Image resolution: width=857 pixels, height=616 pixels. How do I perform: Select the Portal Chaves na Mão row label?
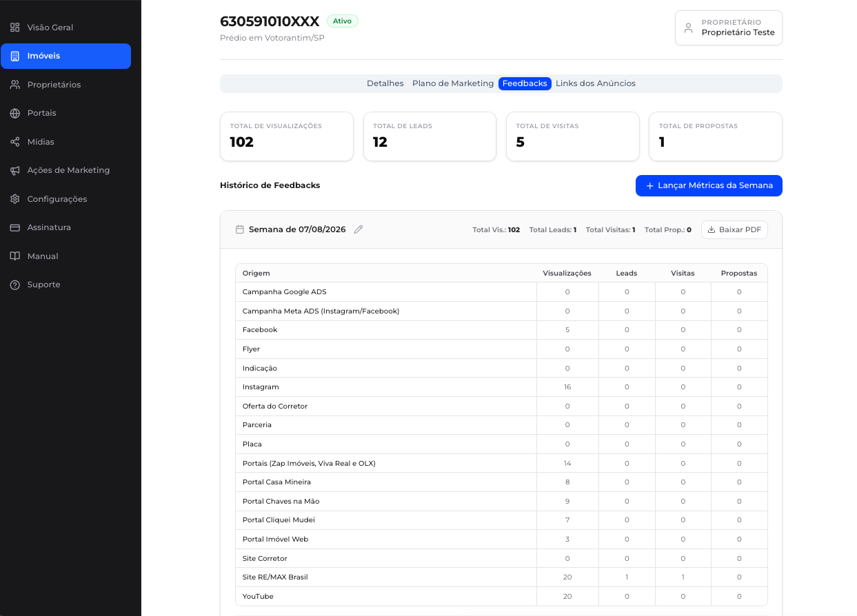coord(281,502)
